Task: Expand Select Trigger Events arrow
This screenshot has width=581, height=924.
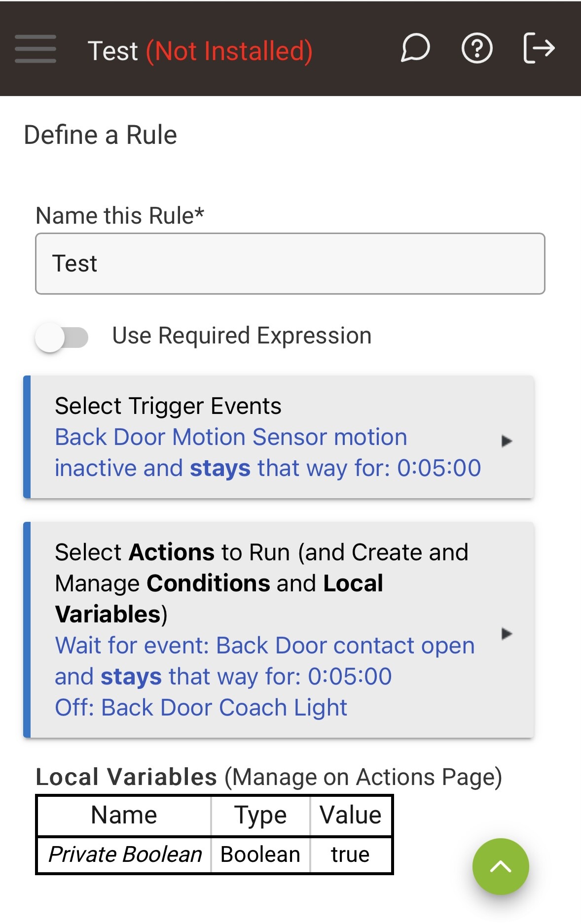Action: tap(507, 441)
